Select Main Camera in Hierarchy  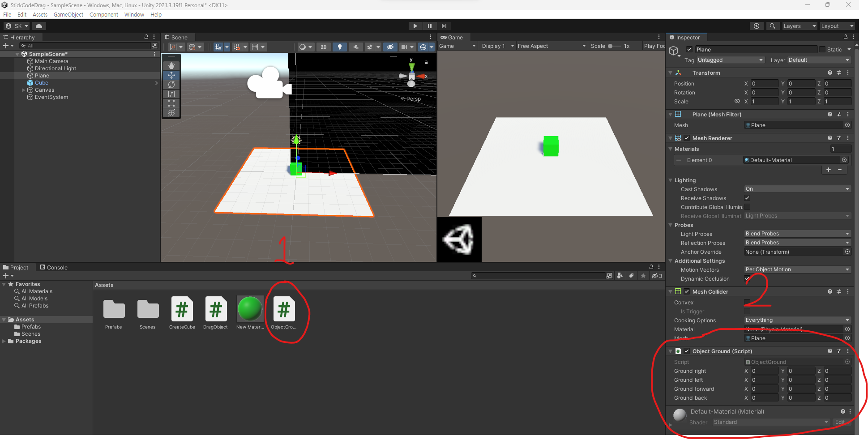(51, 61)
